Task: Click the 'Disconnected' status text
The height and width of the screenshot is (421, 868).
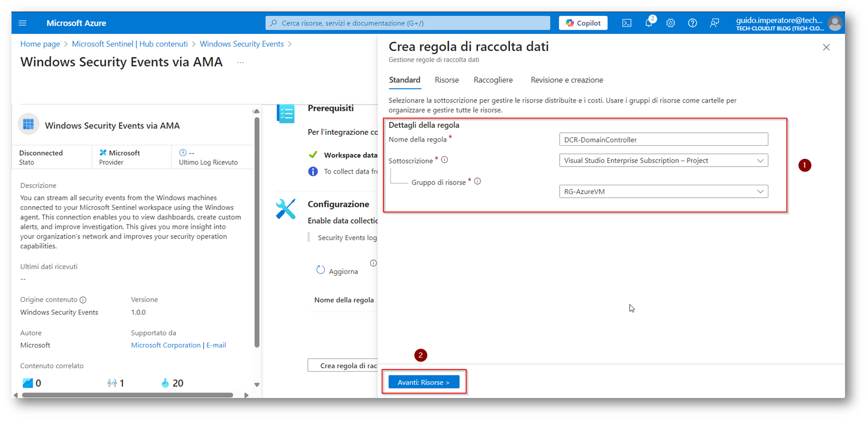Action: click(41, 153)
